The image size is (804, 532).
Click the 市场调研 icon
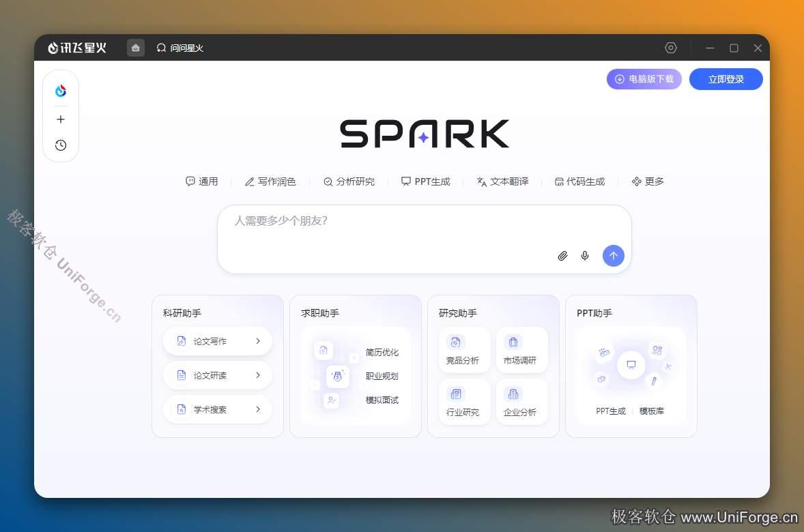pyautogui.click(x=513, y=342)
